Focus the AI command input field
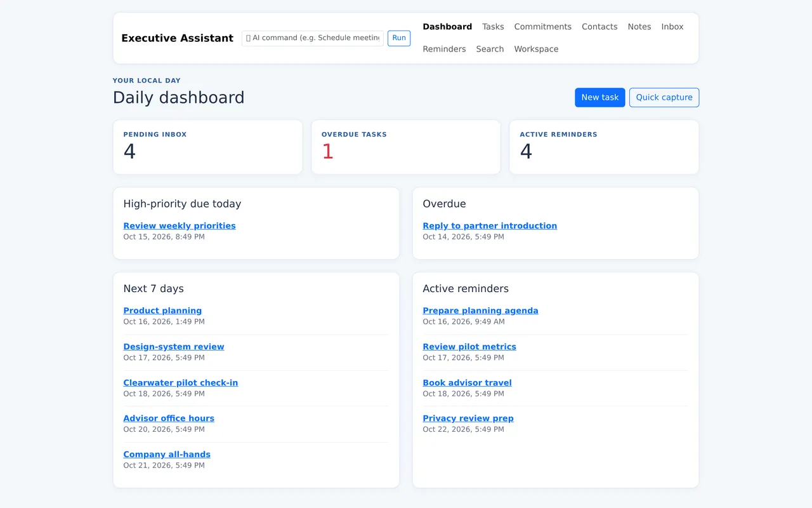812x508 pixels. pos(313,38)
